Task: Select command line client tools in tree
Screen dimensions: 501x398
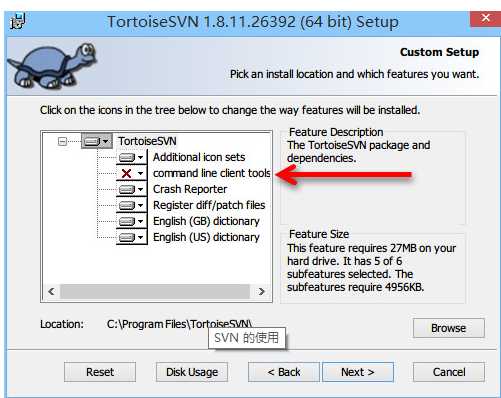Action: (211, 173)
